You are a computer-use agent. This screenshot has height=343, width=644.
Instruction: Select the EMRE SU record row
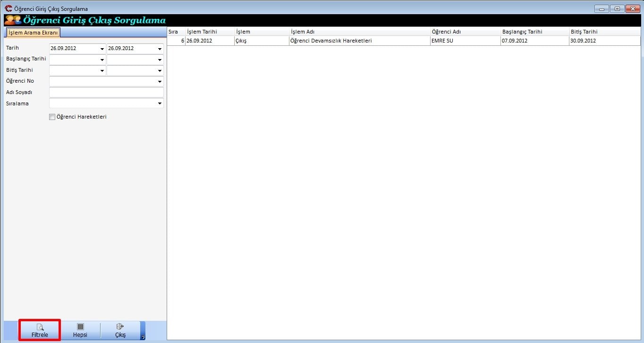point(441,41)
